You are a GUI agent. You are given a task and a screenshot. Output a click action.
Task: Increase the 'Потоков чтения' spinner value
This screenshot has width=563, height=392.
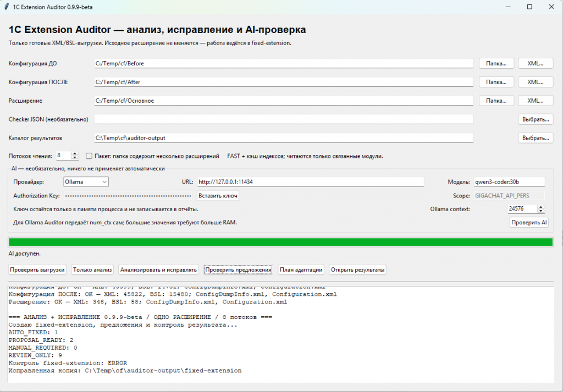point(75,154)
